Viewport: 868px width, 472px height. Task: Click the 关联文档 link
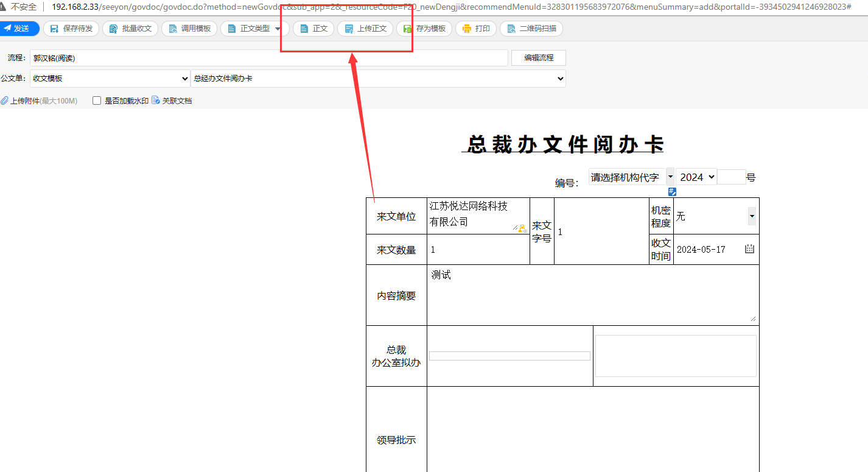(172, 101)
